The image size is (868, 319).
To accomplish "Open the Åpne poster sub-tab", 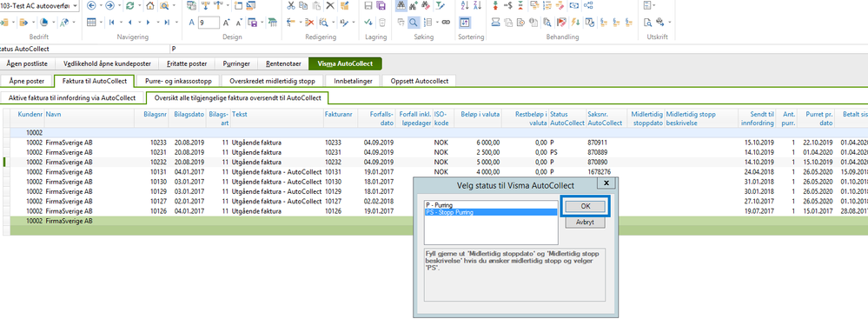I will [27, 81].
